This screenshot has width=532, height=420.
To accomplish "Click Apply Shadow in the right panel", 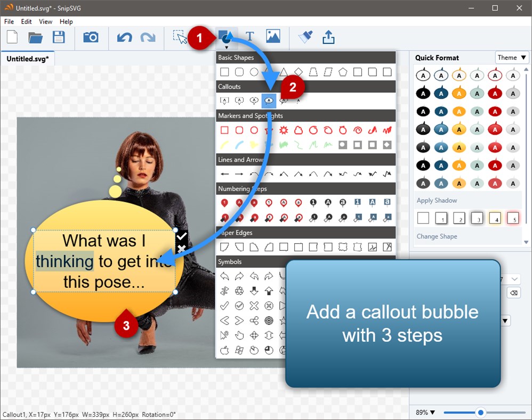I will coord(437,200).
